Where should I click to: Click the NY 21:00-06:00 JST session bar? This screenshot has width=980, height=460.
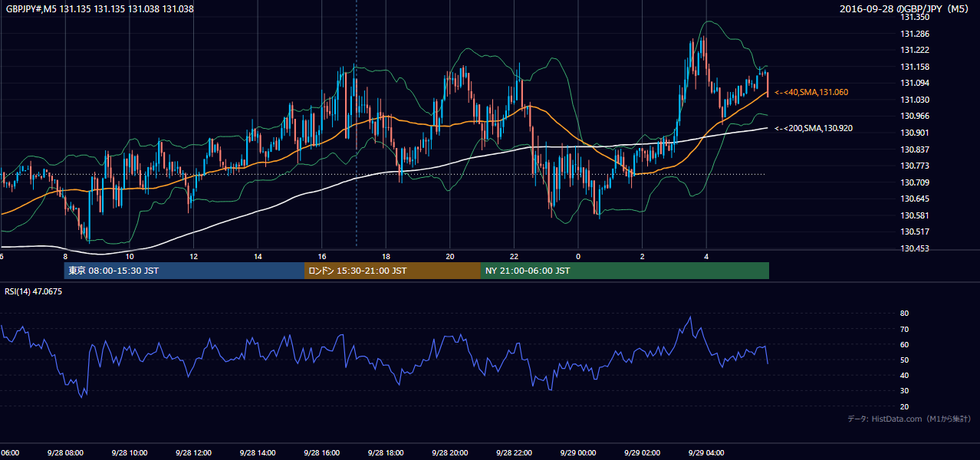[x=625, y=271]
